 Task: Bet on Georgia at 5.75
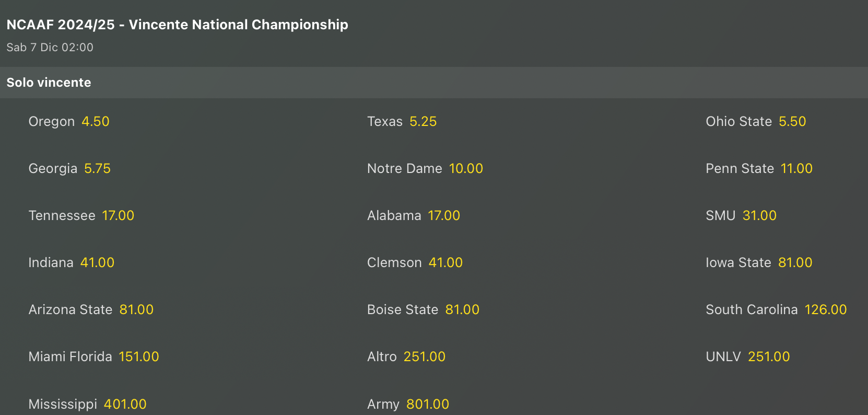[x=69, y=169]
